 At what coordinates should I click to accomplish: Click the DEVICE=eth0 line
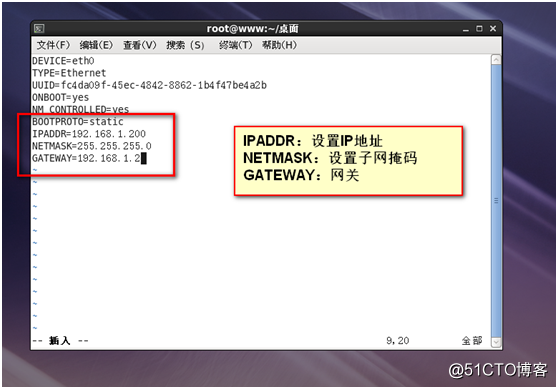coord(63,61)
